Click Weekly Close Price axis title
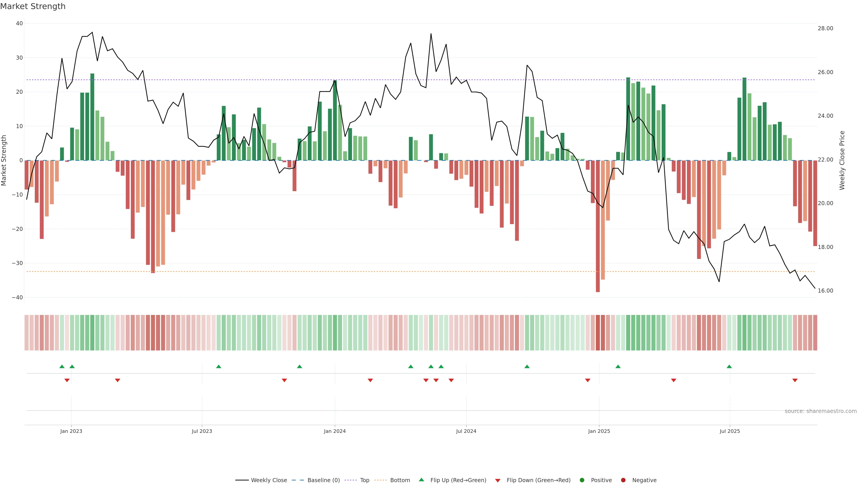The image size is (868, 488). [842, 160]
